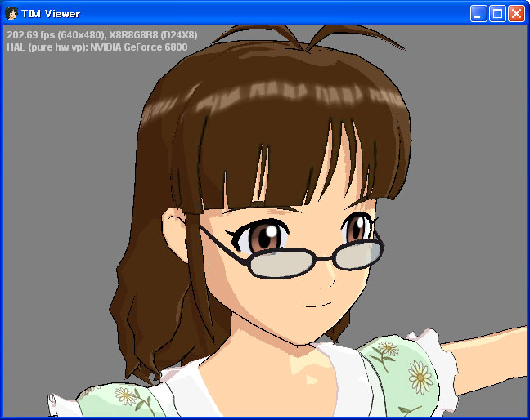Click the TIM Viewer title bar app icon
This screenshot has width=530, height=420.
tap(11, 14)
